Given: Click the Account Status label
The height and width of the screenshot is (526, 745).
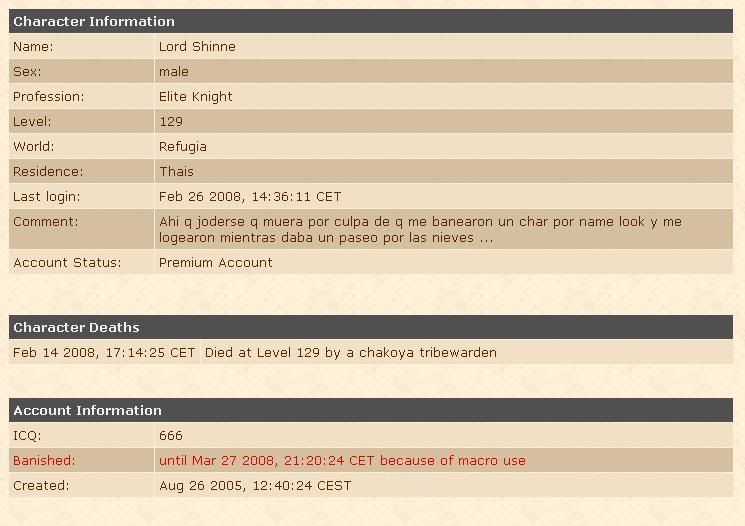Looking at the screenshot, I should point(67,263).
